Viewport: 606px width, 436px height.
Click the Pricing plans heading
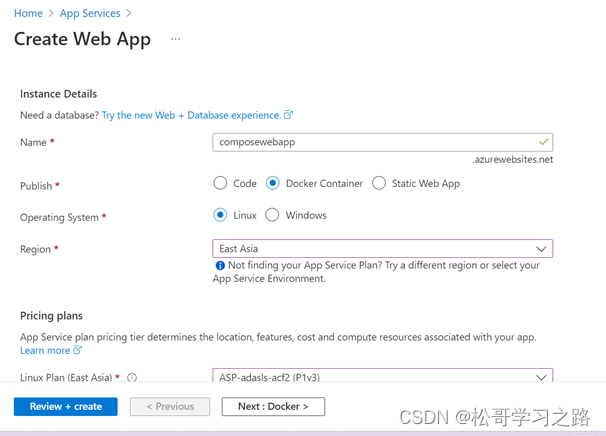click(x=51, y=316)
